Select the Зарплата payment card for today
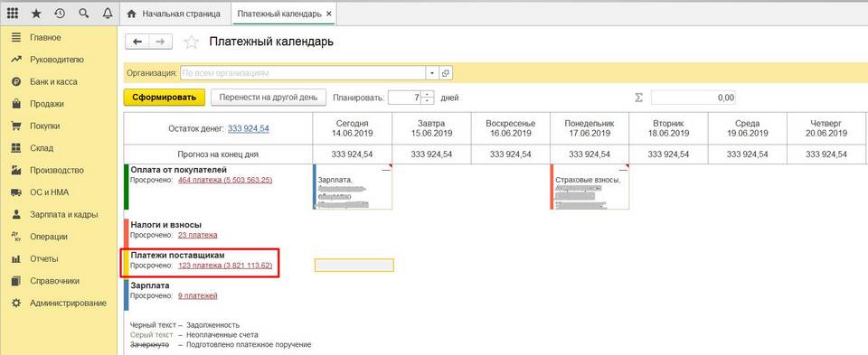 [x=353, y=186]
